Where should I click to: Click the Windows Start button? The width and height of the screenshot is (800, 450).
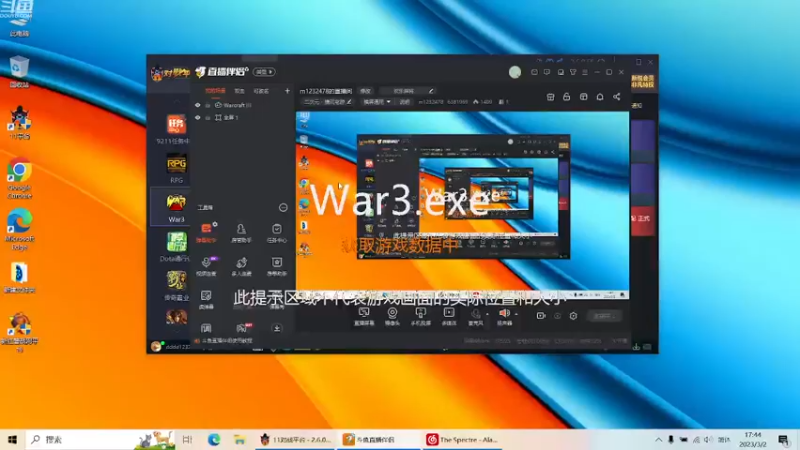pyautogui.click(x=12, y=439)
